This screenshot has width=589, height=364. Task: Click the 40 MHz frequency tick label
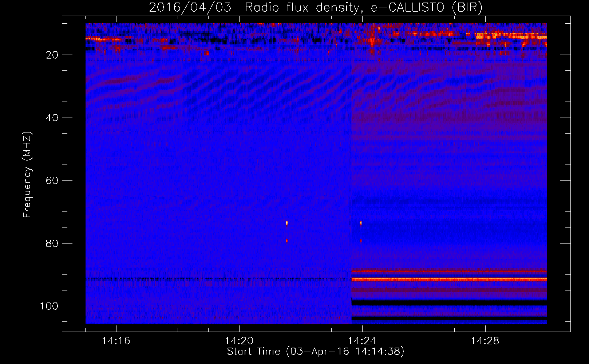pos(52,118)
